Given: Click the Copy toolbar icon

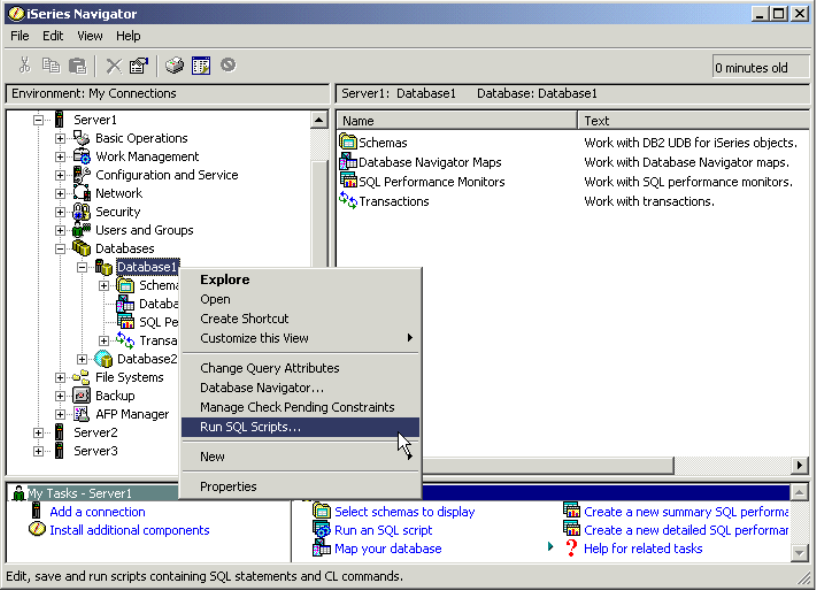Looking at the screenshot, I should point(51,65).
